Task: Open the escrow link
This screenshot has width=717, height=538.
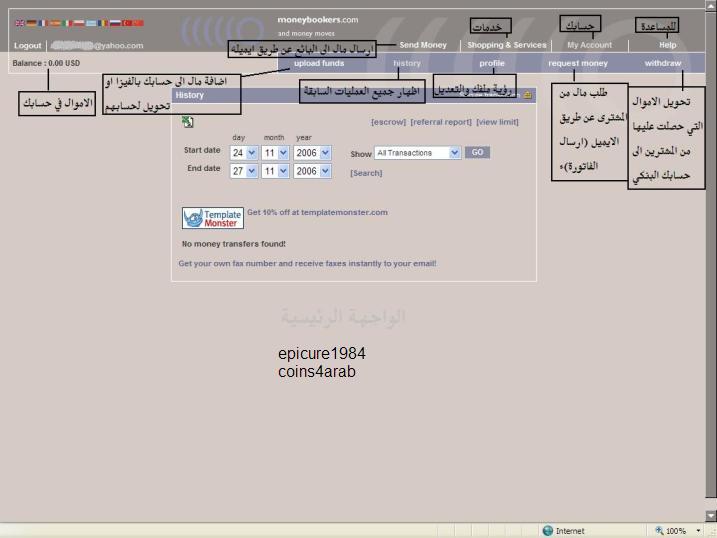Action: pyautogui.click(x=388, y=122)
